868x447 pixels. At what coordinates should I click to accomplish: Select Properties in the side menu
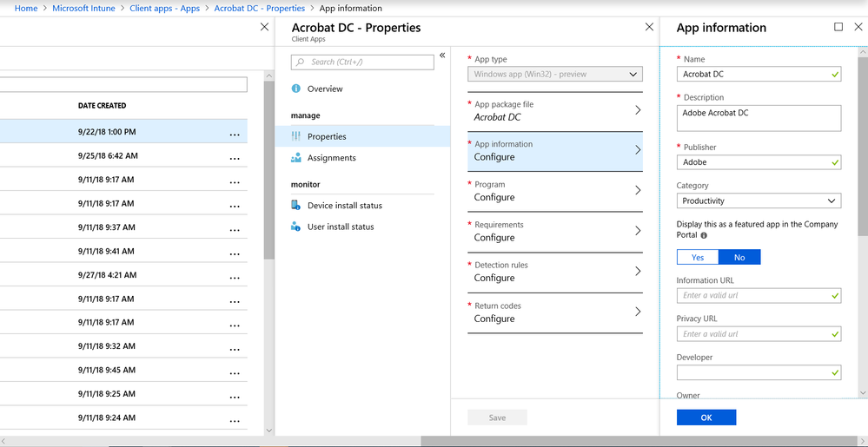tap(362, 136)
